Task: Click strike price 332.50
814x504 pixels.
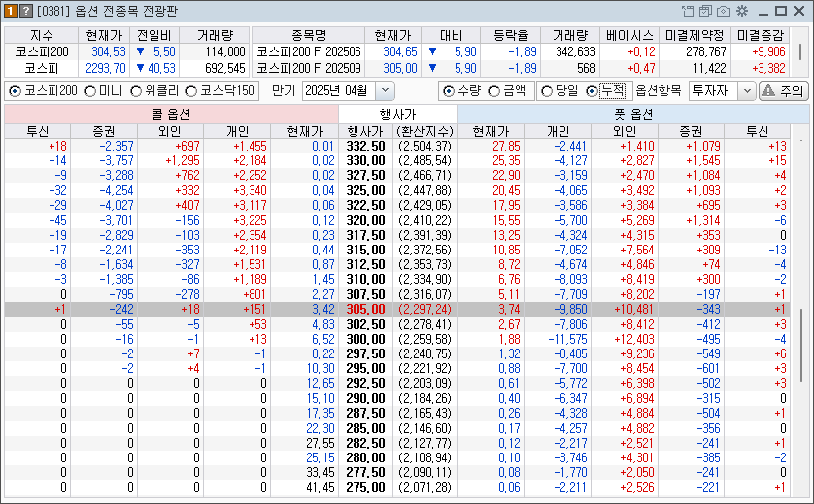Action: coord(365,146)
